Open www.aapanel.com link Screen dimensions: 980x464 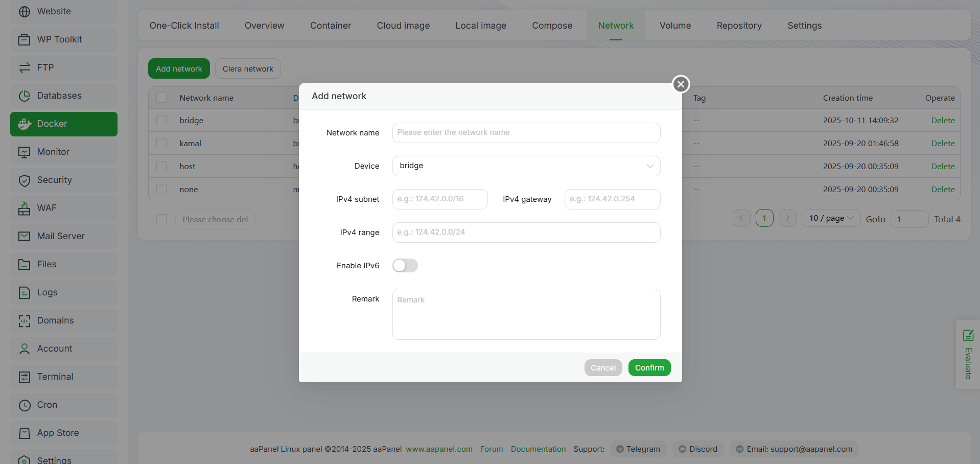click(x=439, y=449)
